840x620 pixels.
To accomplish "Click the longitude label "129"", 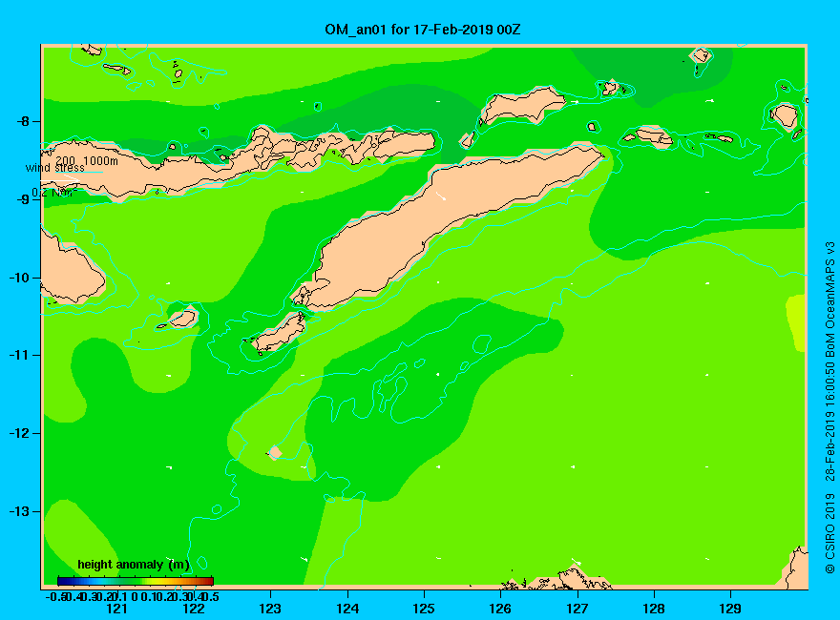I will click(730, 609).
